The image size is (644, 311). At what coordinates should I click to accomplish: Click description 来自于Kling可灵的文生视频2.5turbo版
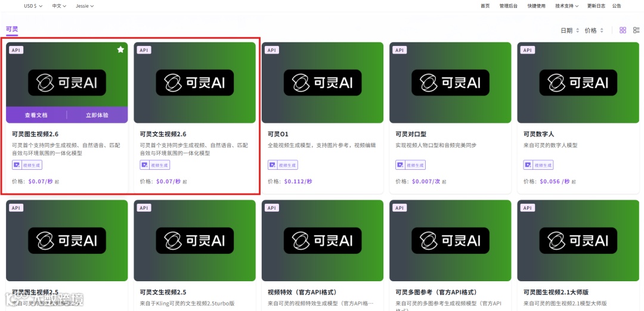pos(187,304)
